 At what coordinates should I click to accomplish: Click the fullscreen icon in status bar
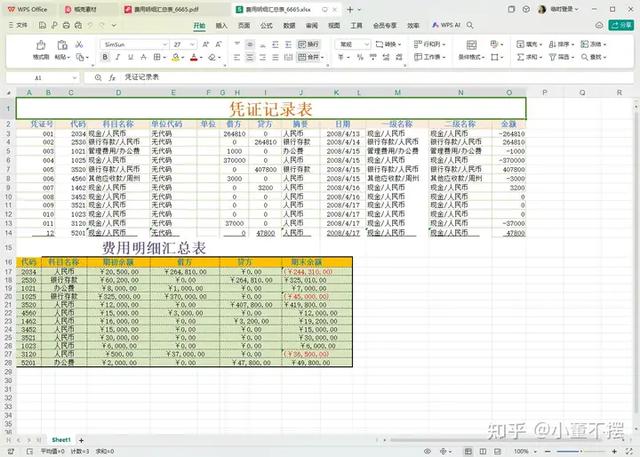(x=629, y=451)
